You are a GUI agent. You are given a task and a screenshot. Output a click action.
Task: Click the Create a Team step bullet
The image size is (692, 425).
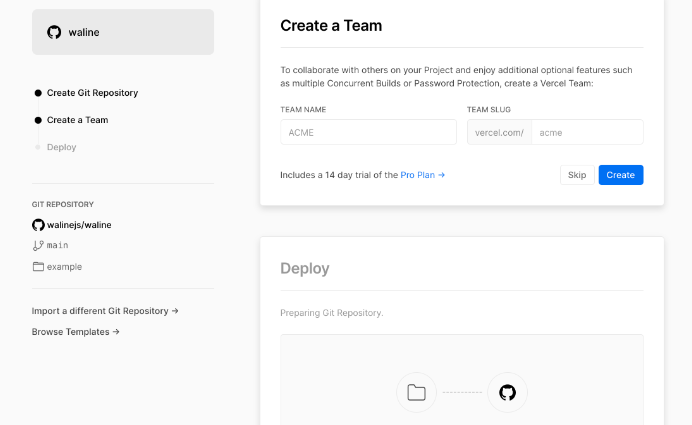[38, 120]
